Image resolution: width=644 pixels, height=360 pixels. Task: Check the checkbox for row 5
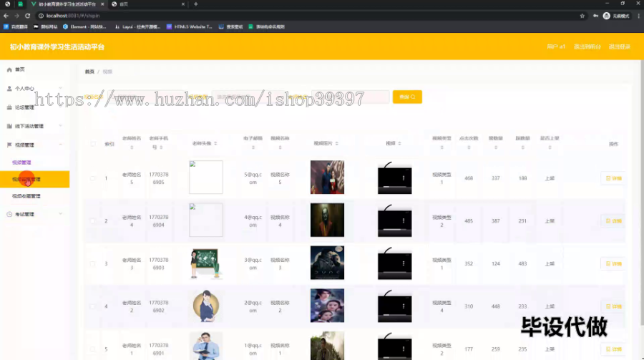point(93,349)
